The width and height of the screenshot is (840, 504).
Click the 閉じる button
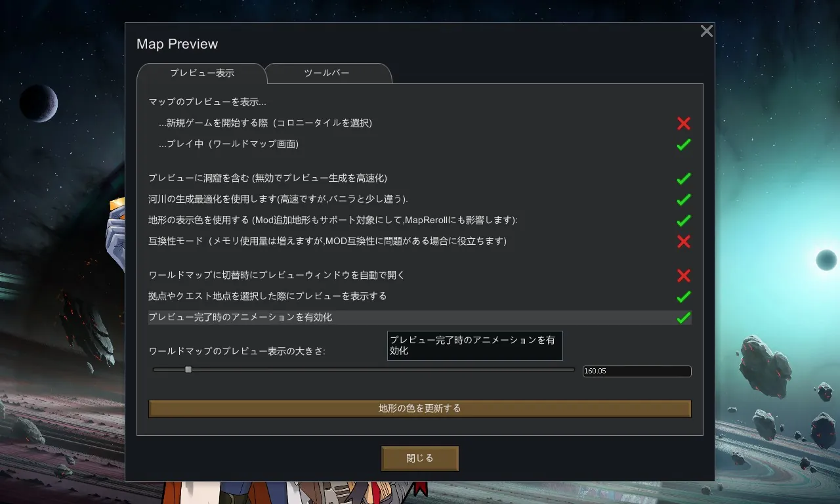tap(419, 458)
